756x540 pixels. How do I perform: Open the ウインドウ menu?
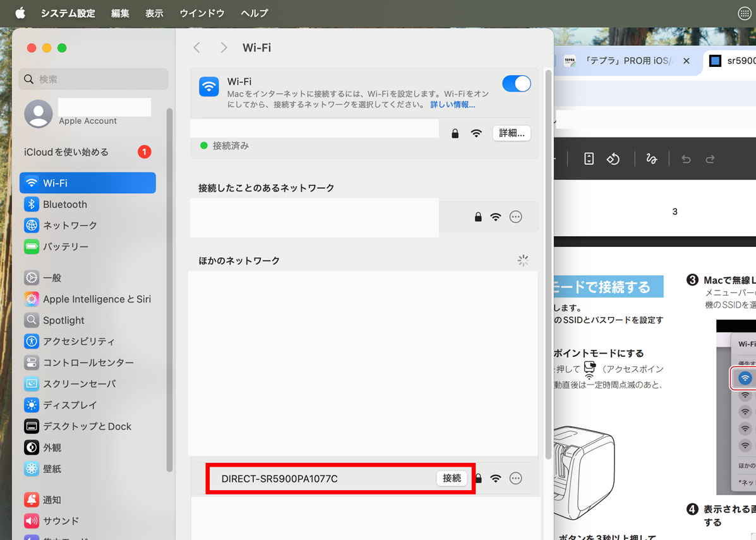click(202, 13)
